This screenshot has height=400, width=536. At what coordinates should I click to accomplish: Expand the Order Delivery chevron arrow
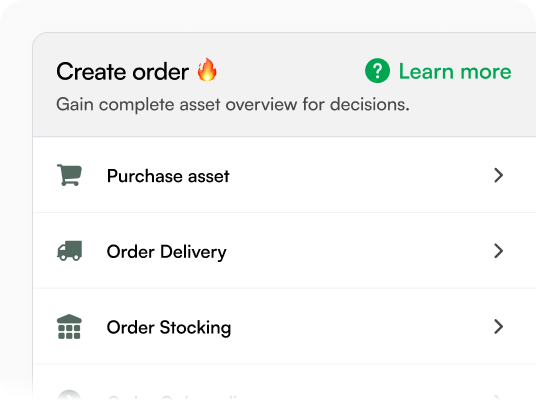(x=498, y=251)
